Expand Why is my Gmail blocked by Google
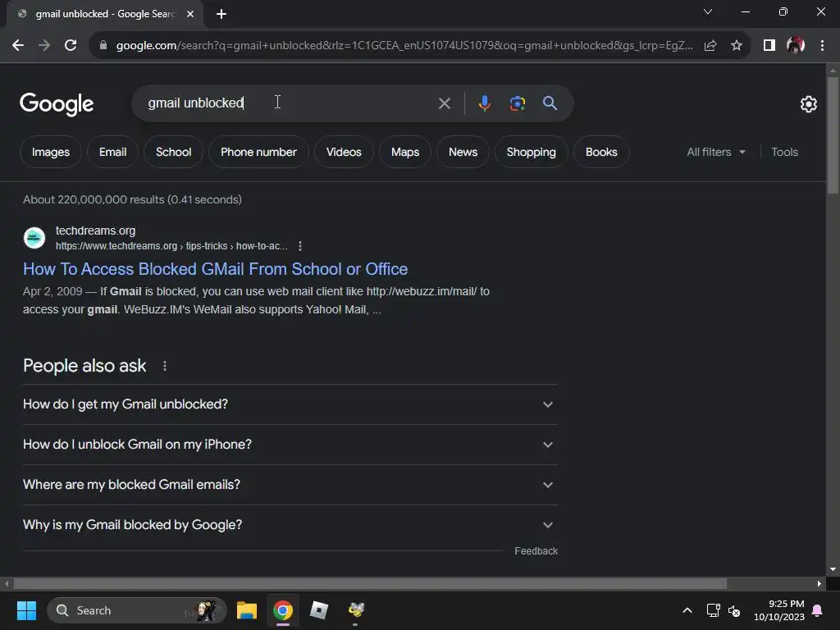 coord(290,525)
